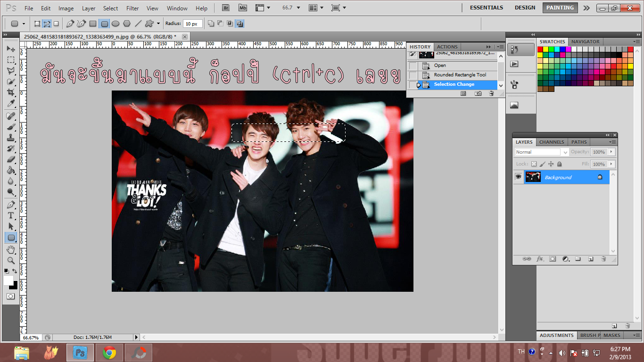The width and height of the screenshot is (644, 362).
Task: Click the Ellipse shape icon in options bar
Action: (x=116, y=24)
